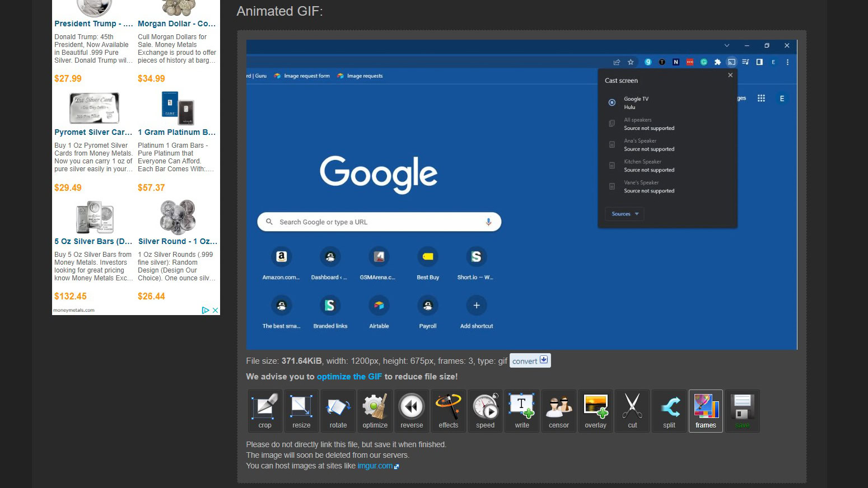Viewport: 868px width, 488px height.
Task: Click the 'Donald Trump: 45th President' ad description
Action: (94, 49)
